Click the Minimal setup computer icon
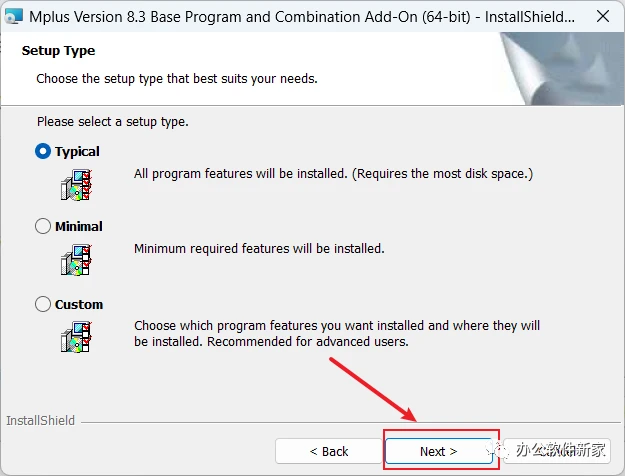 click(76, 260)
